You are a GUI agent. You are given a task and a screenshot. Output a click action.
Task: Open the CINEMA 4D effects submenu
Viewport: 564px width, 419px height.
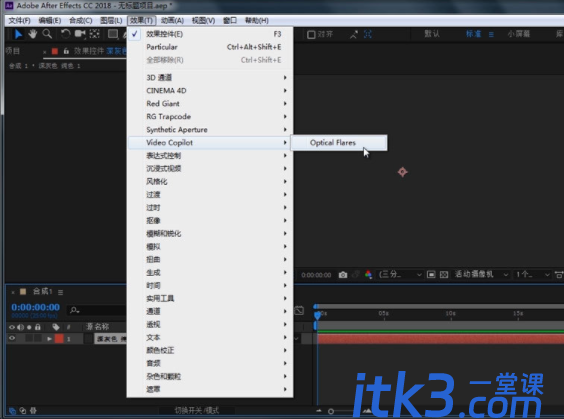click(x=210, y=90)
